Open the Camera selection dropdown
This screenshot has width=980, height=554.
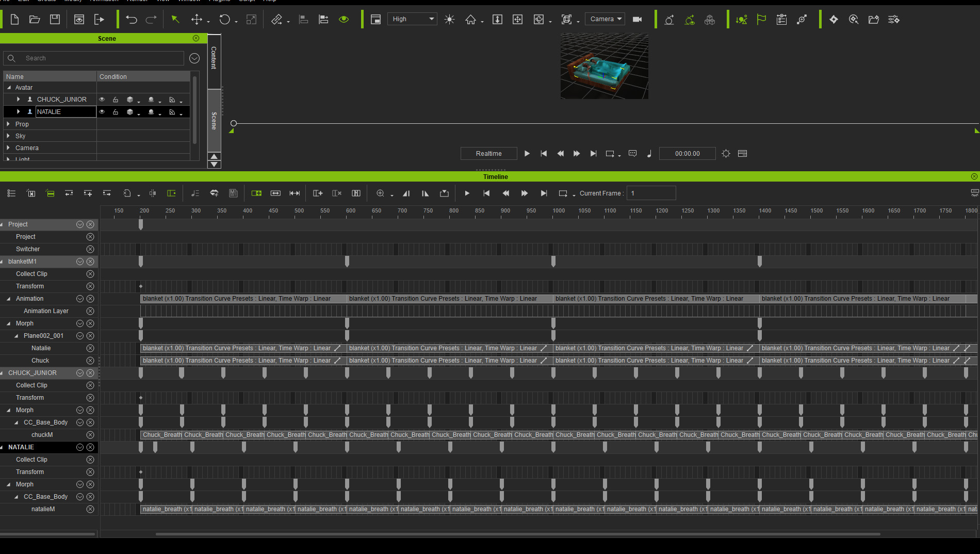605,19
